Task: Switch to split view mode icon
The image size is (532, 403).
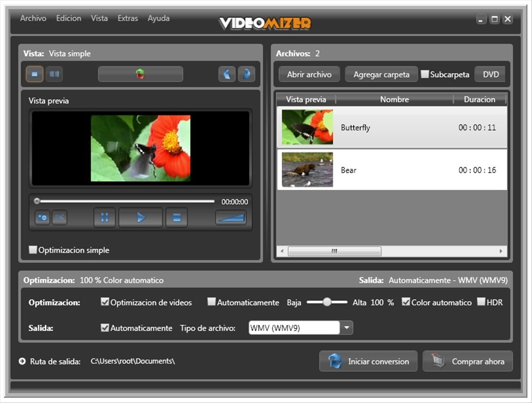Action: coord(55,74)
